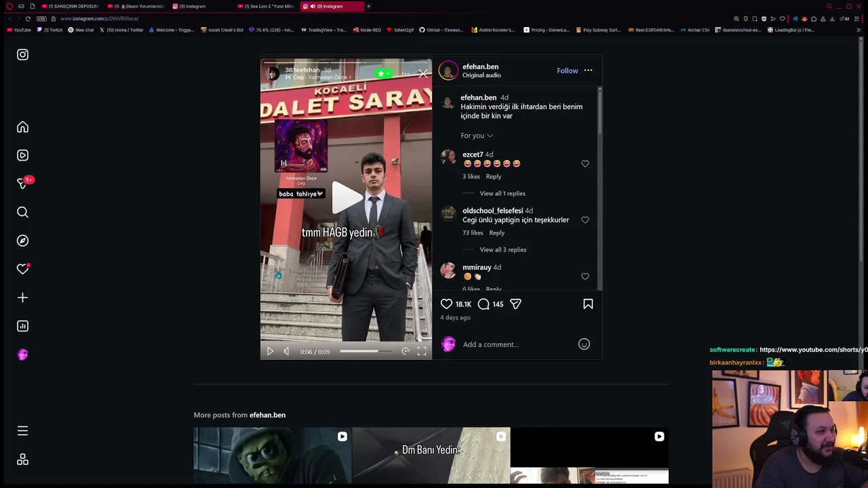Reply to ezcet7's comment
The width and height of the screenshot is (868, 488).
pyautogui.click(x=494, y=176)
